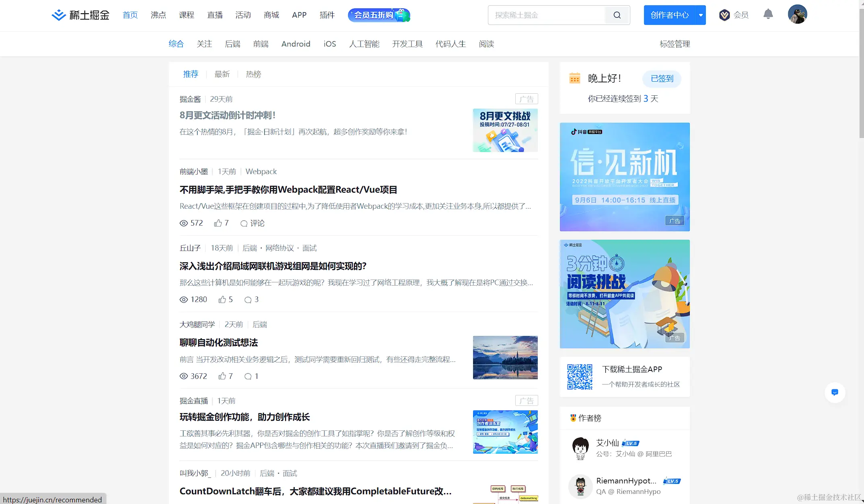The width and height of the screenshot is (864, 504).
Task: Open notifications bell icon
Action: 768,14
